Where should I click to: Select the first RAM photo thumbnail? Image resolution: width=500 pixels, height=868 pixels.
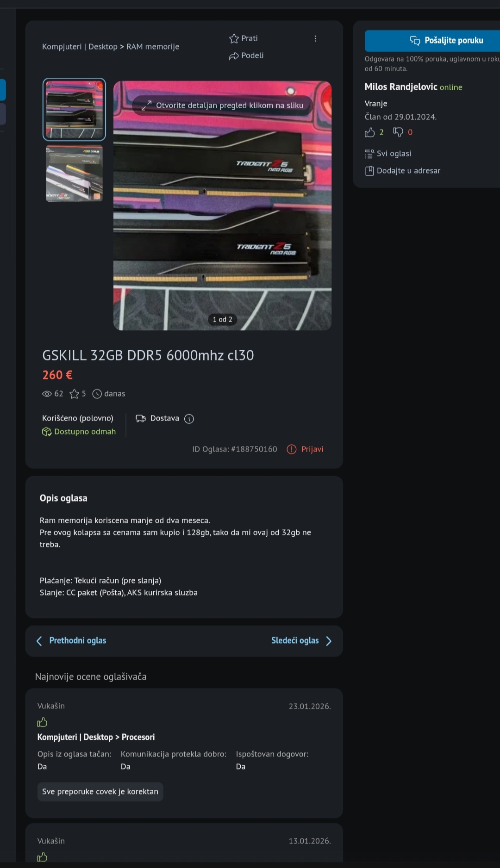(74, 109)
